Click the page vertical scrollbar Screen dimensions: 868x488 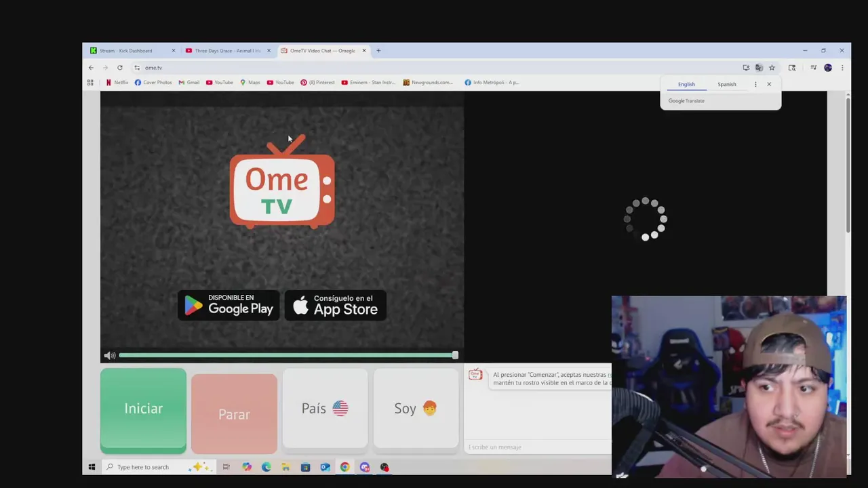(848, 166)
